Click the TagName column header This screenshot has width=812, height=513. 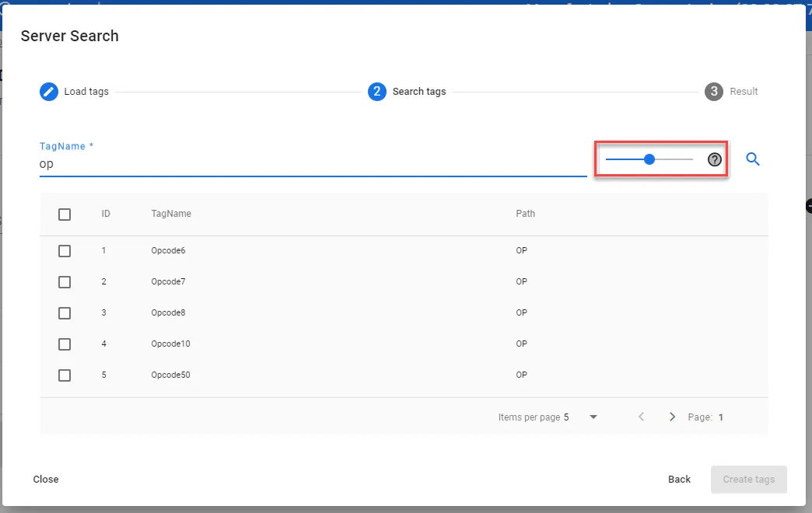(x=171, y=214)
